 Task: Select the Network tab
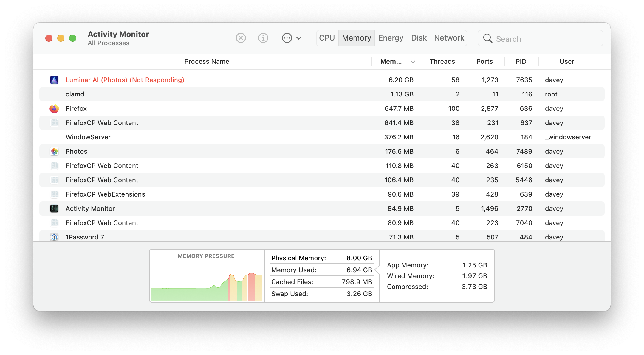(x=449, y=38)
